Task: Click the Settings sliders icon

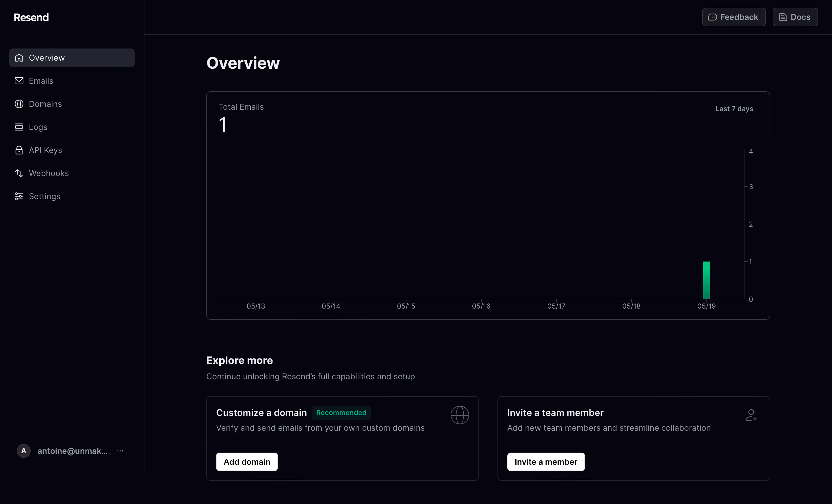Action: (19, 196)
